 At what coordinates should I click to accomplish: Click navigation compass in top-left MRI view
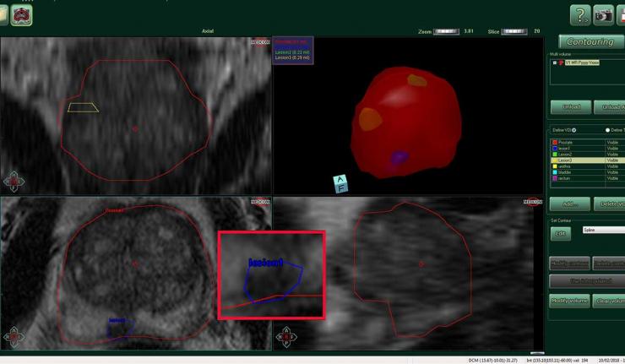coord(14,179)
